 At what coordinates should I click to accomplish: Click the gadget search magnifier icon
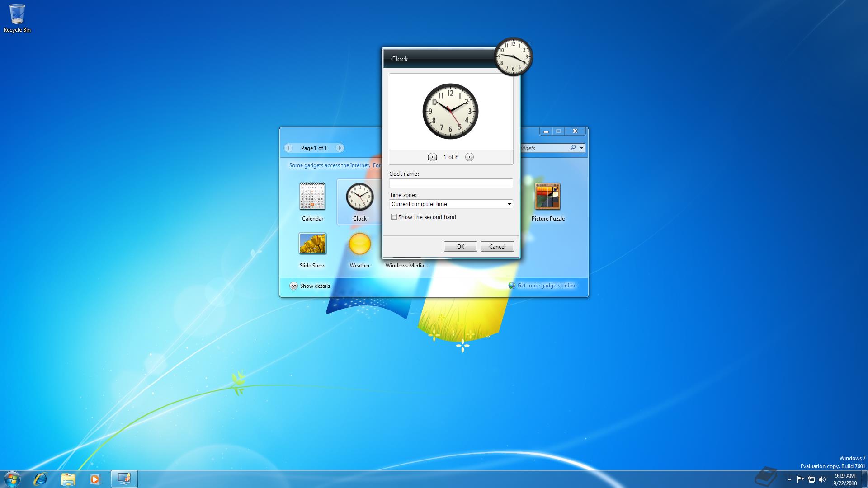tap(573, 148)
